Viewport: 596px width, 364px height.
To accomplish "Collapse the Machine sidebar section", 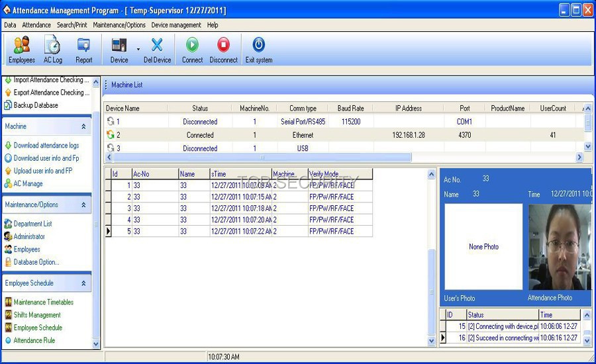I will tap(83, 126).
